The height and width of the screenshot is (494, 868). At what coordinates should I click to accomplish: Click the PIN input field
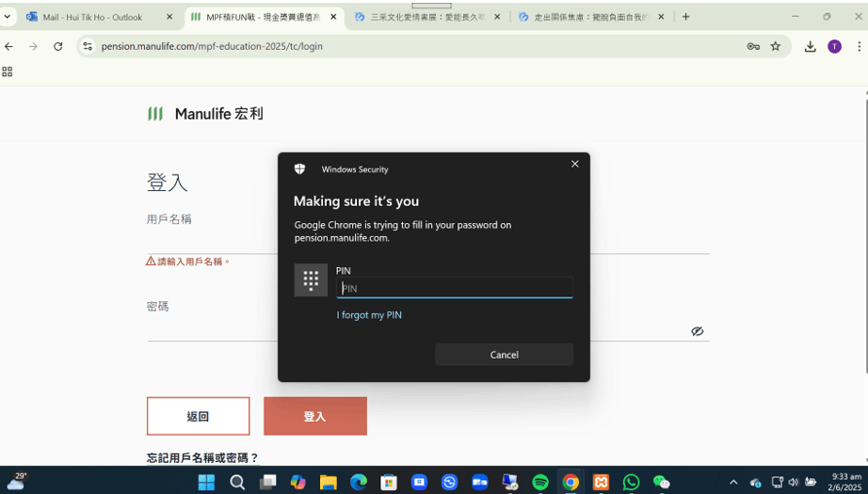(x=455, y=288)
